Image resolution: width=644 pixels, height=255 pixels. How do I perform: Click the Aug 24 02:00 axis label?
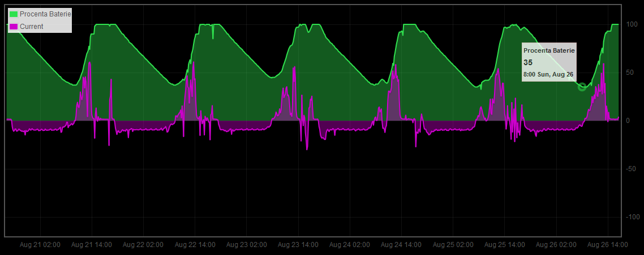(x=350, y=245)
